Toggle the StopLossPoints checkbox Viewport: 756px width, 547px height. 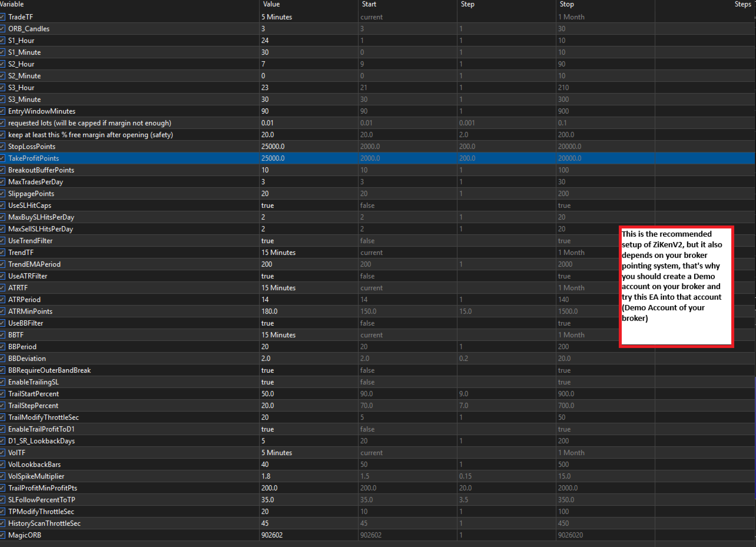click(x=3, y=147)
